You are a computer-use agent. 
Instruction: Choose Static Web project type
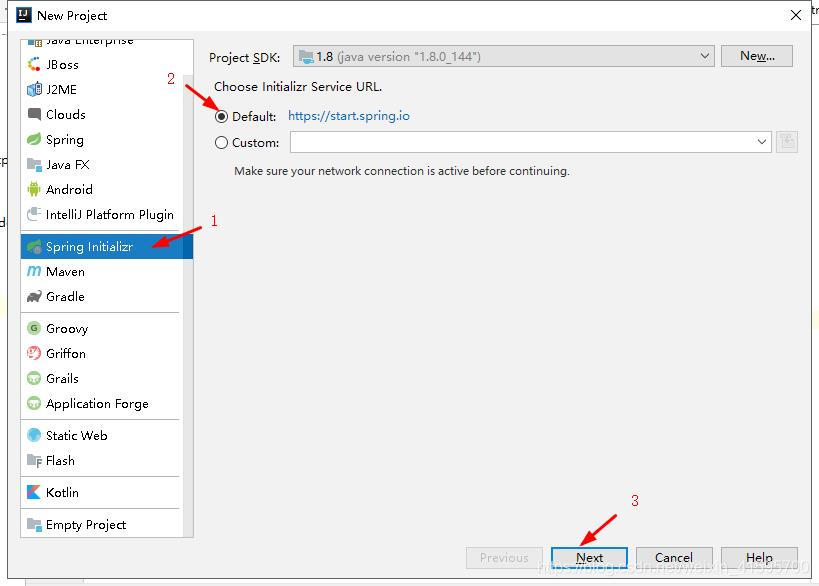[102, 436]
